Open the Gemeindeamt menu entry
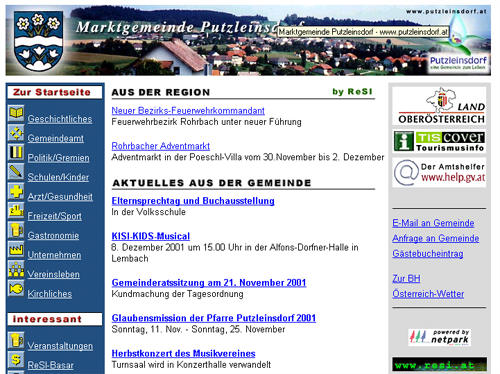 55,138
